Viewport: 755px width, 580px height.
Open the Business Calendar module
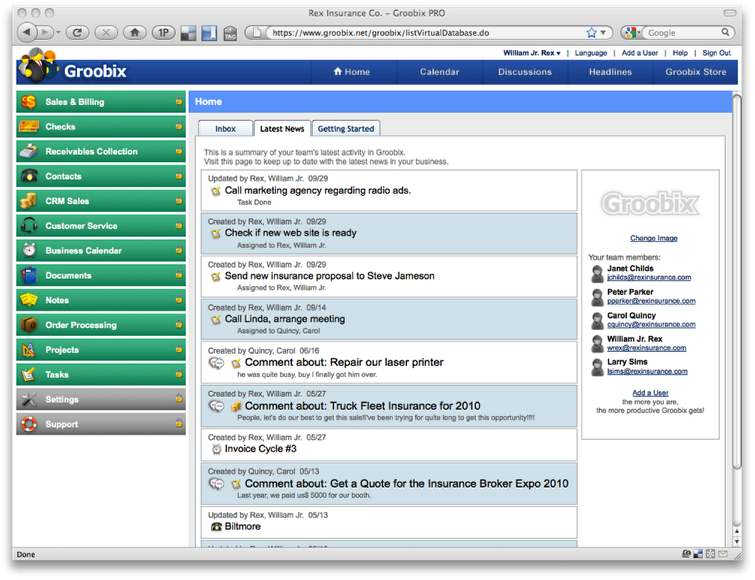(101, 251)
